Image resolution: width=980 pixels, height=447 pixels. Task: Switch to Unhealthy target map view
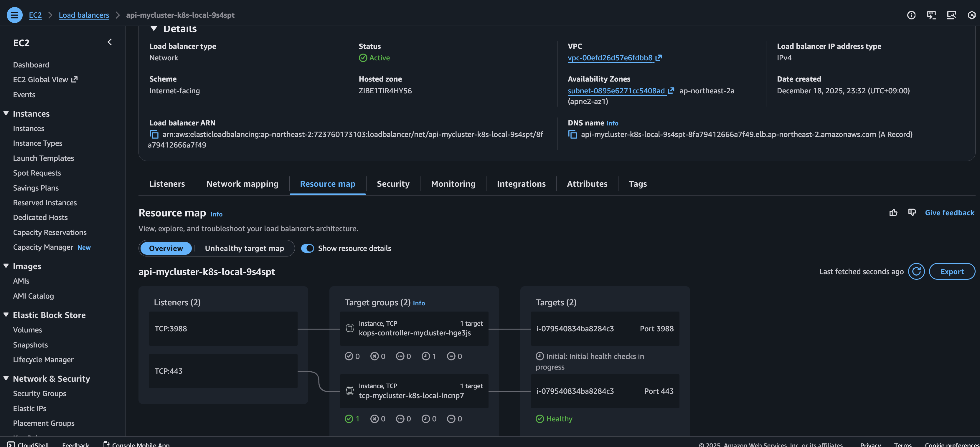click(244, 248)
